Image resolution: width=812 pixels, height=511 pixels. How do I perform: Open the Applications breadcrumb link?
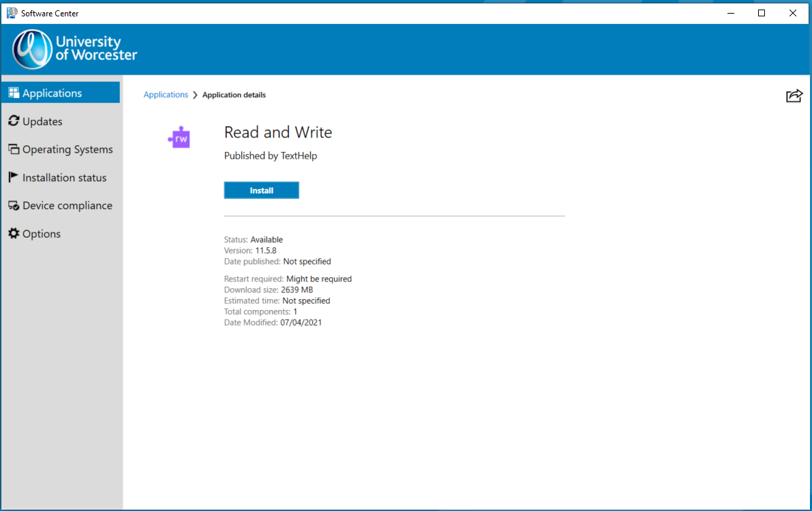[166, 95]
